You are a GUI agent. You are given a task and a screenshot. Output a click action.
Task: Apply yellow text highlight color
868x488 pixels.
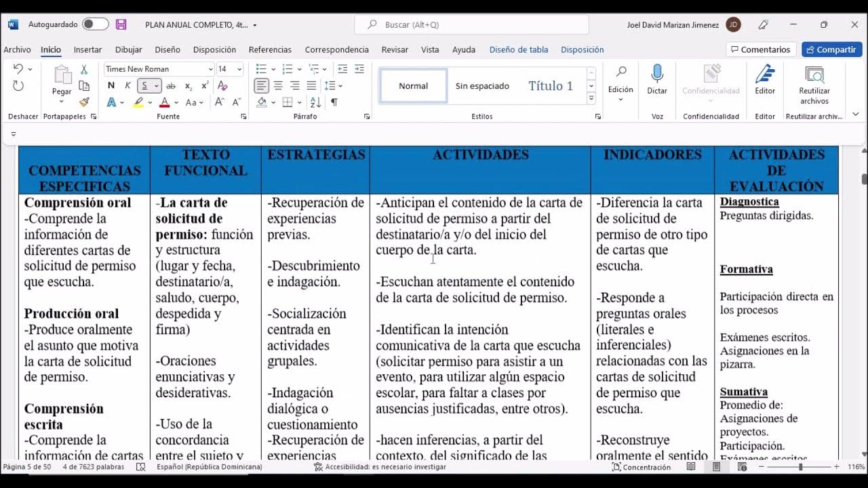point(138,102)
